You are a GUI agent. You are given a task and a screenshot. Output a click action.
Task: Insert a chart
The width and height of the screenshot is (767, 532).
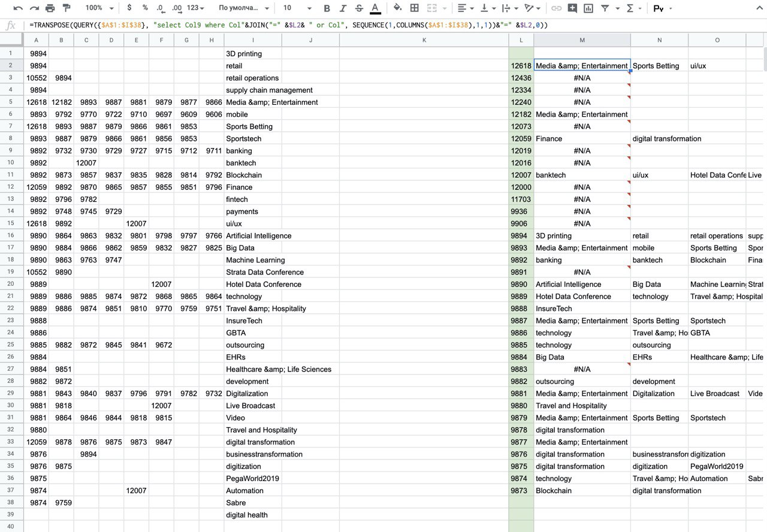(x=588, y=8)
